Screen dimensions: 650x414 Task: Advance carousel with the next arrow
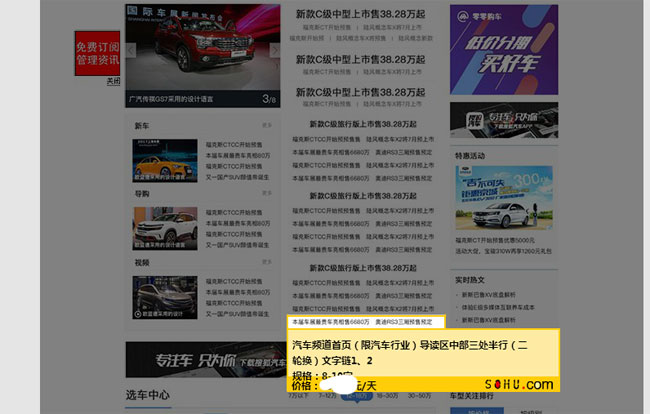click(274, 51)
